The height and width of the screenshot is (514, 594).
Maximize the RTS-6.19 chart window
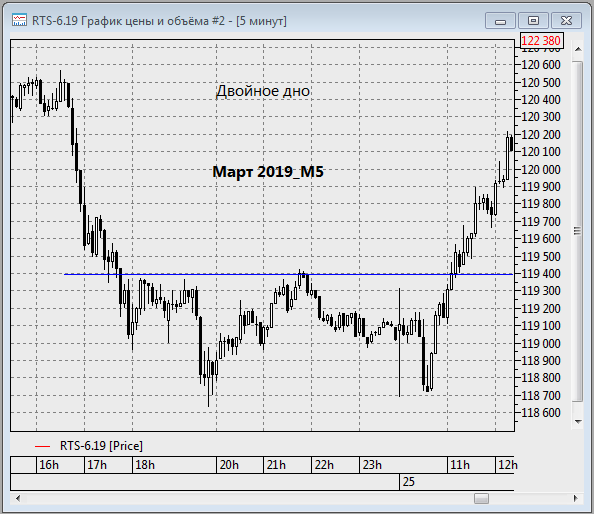point(533,20)
